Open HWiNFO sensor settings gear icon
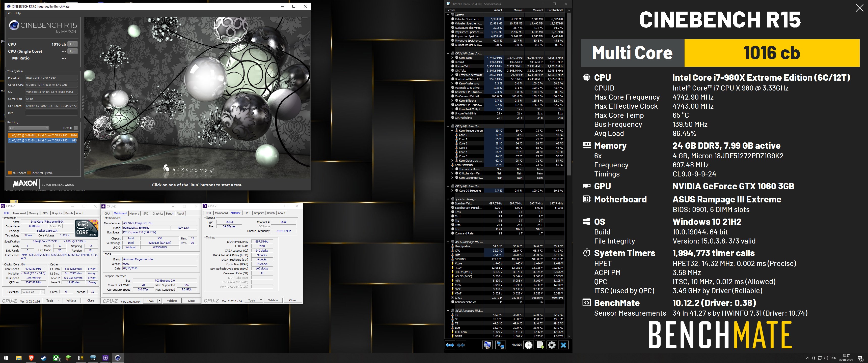 coord(552,345)
